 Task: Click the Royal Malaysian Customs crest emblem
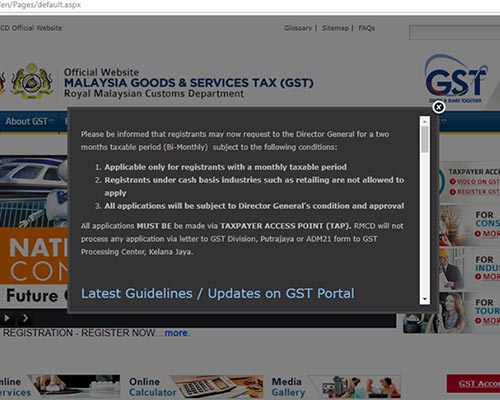point(32,81)
